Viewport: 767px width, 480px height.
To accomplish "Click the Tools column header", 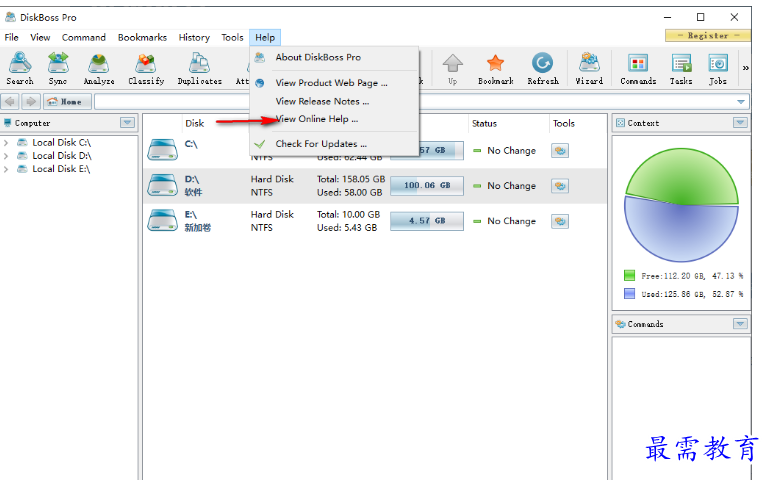I will pos(564,123).
